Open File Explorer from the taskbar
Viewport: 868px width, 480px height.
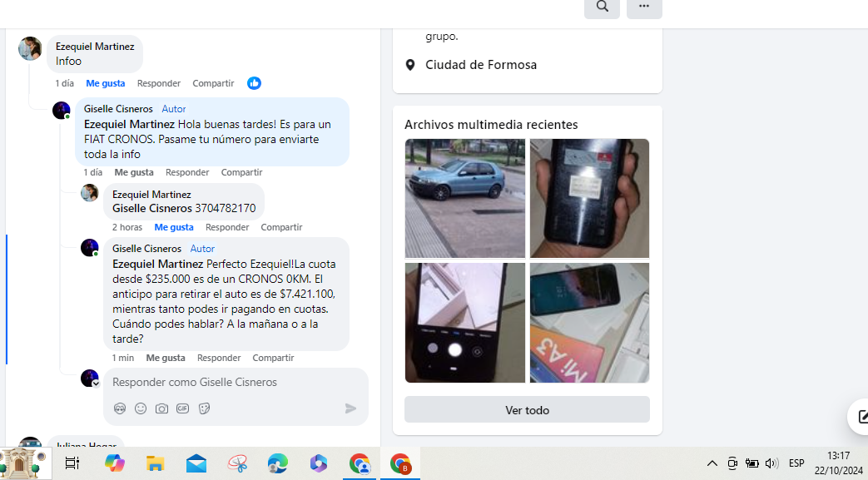(155, 463)
